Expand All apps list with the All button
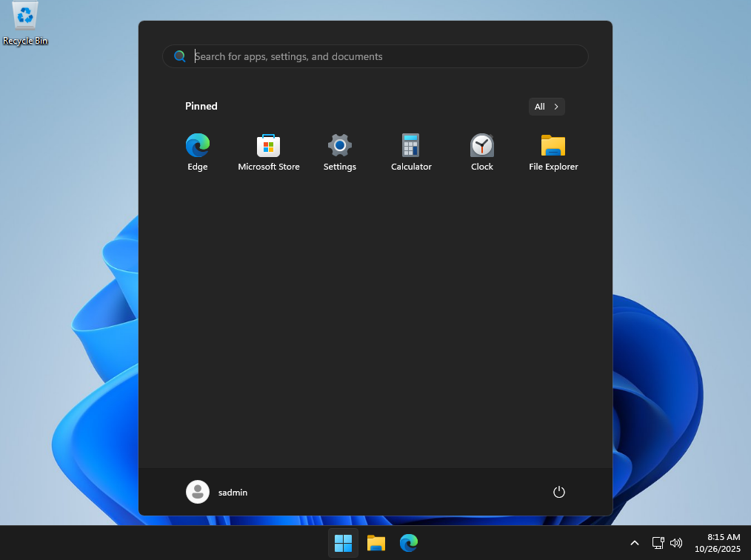This screenshot has height=560, width=751. (x=547, y=107)
